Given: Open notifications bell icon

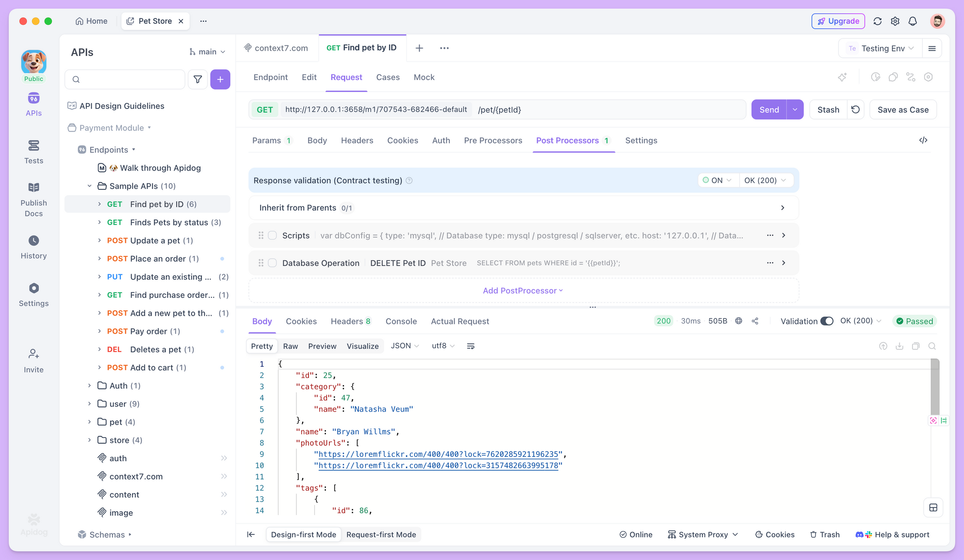Looking at the screenshot, I should (913, 21).
